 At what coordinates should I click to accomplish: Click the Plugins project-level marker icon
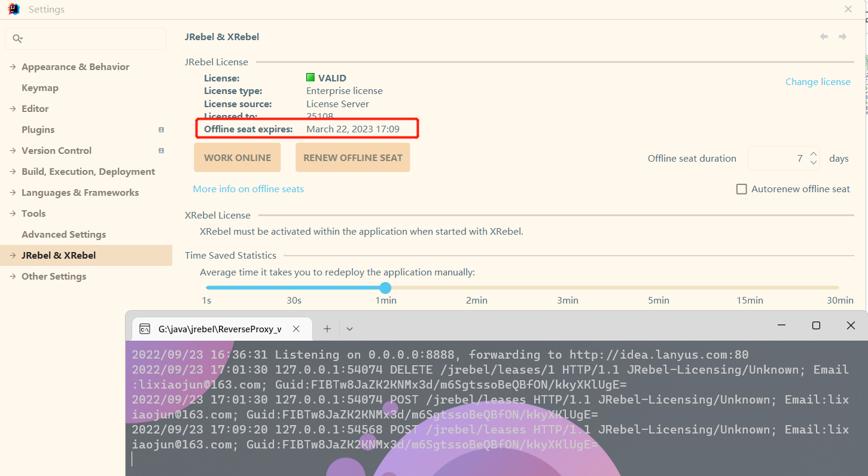click(x=161, y=130)
